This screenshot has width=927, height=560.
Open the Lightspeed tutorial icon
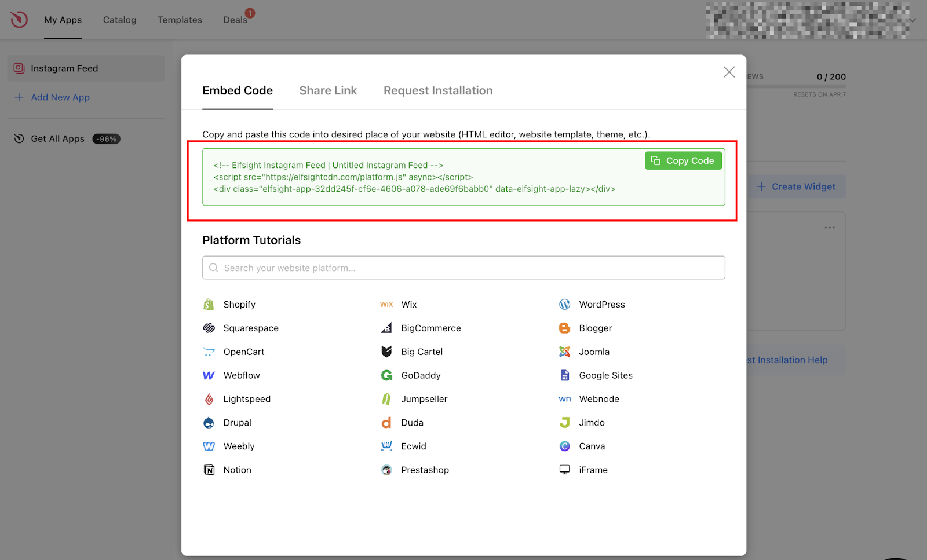point(209,399)
